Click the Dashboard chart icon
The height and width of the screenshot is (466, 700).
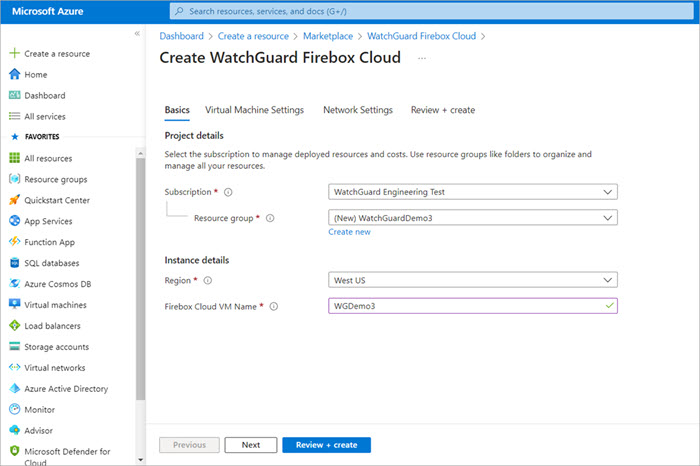14,95
